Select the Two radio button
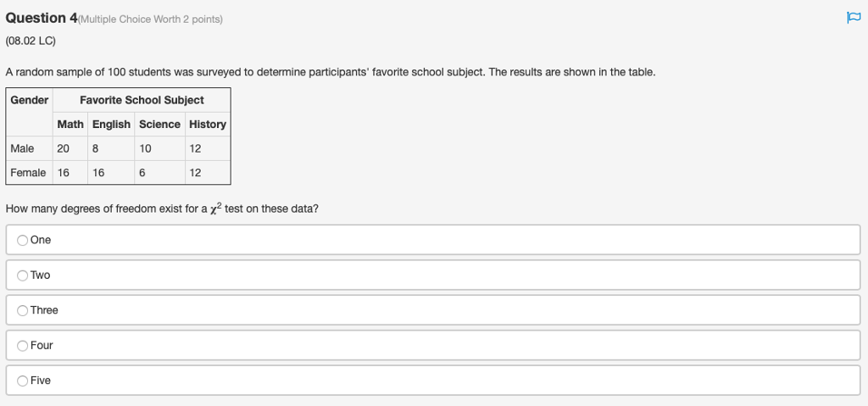This screenshot has width=868, height=406. coord(22,275)
